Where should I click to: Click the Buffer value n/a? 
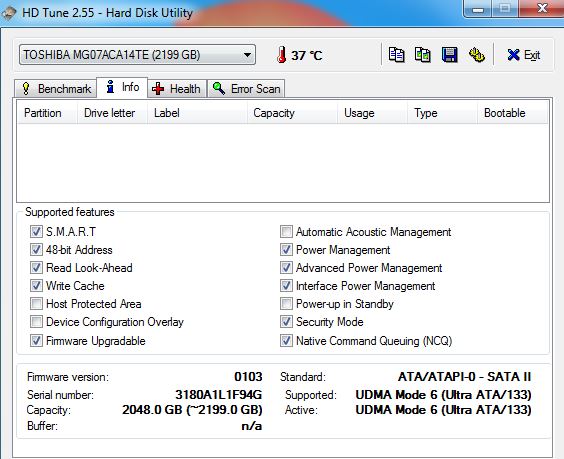pyautogui.click(x=252, y=426)
